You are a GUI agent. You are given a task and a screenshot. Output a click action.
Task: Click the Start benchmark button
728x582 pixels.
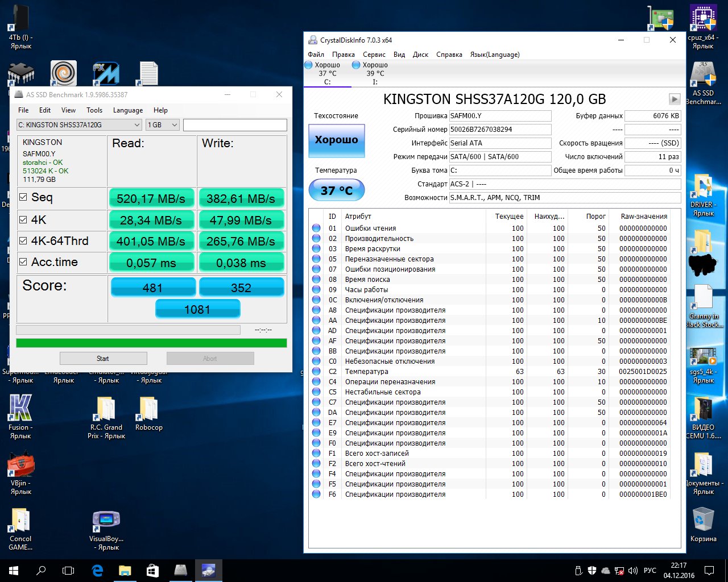[x=103, y=358]
